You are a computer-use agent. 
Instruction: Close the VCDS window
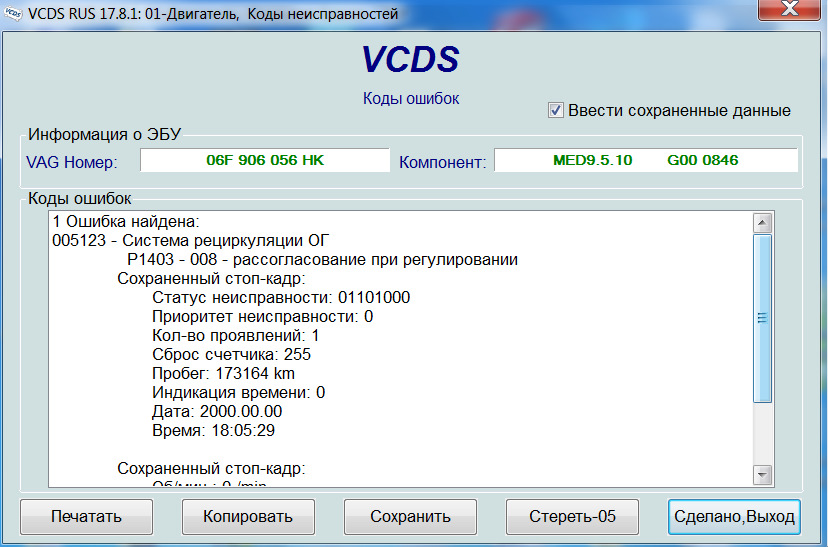click(x=789, y=9)
